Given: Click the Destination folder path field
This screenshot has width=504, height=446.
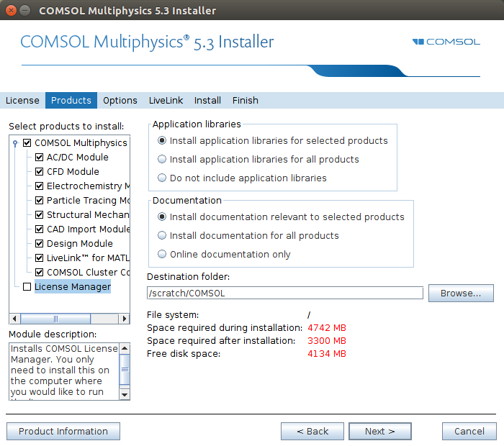Looking at the screenshot, I should coord(284,293).
